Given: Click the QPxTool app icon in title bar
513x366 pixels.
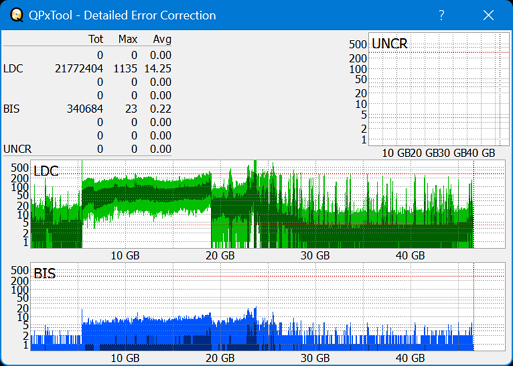Looking at the screenshot, I should pos(17,15).
